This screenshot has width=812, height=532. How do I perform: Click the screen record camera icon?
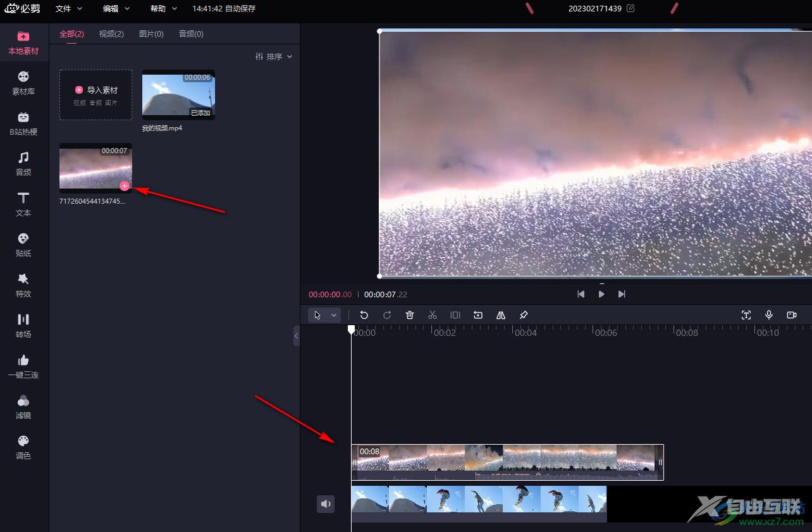click(792, 315)
